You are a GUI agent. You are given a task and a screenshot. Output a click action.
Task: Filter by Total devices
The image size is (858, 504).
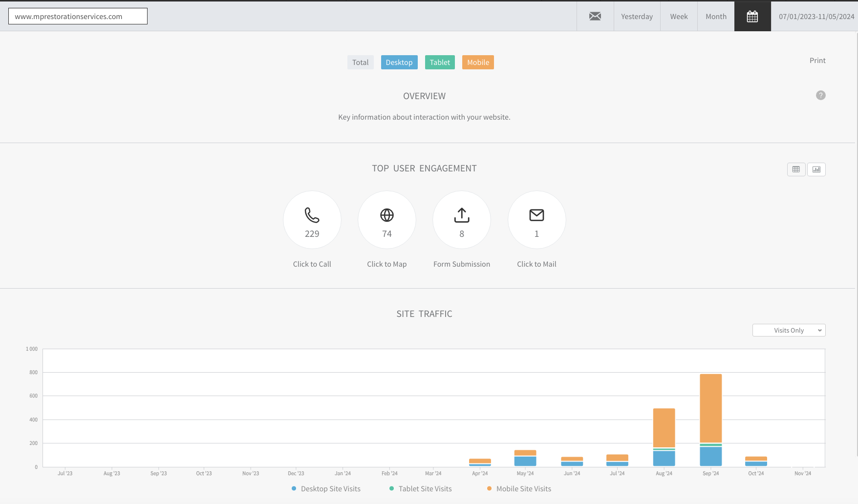[x=361, y=62]
